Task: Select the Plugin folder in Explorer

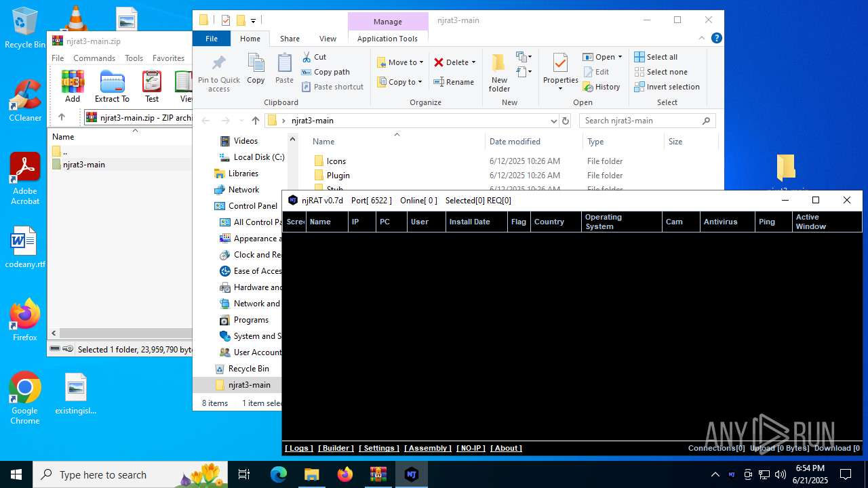Action: point(338,176)
